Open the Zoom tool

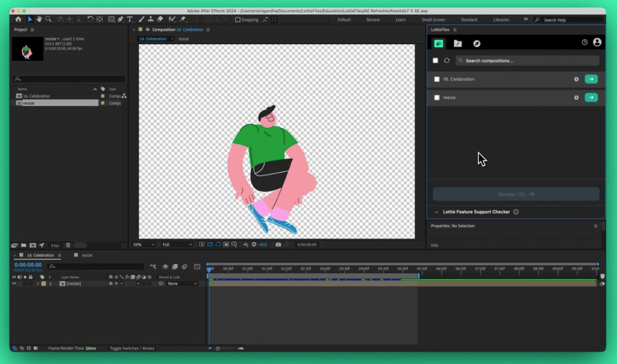click(49, 19)
